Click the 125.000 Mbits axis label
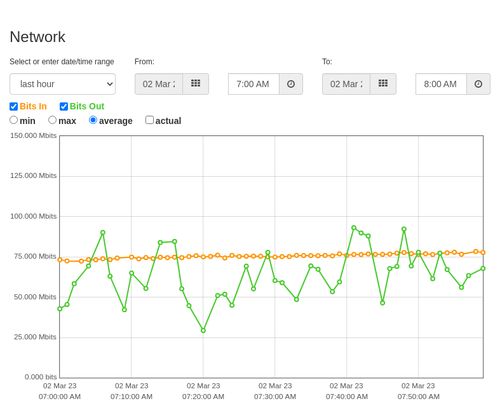The image size is (500, 403). pos(33,176)
